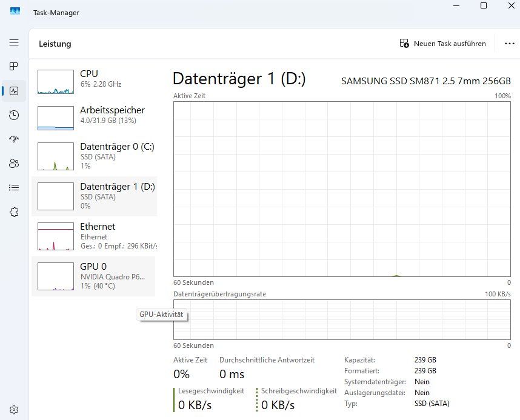Click the 'Formatiert:' label
This screenshot has width=520, height=420.
click(x=361, y=371)
